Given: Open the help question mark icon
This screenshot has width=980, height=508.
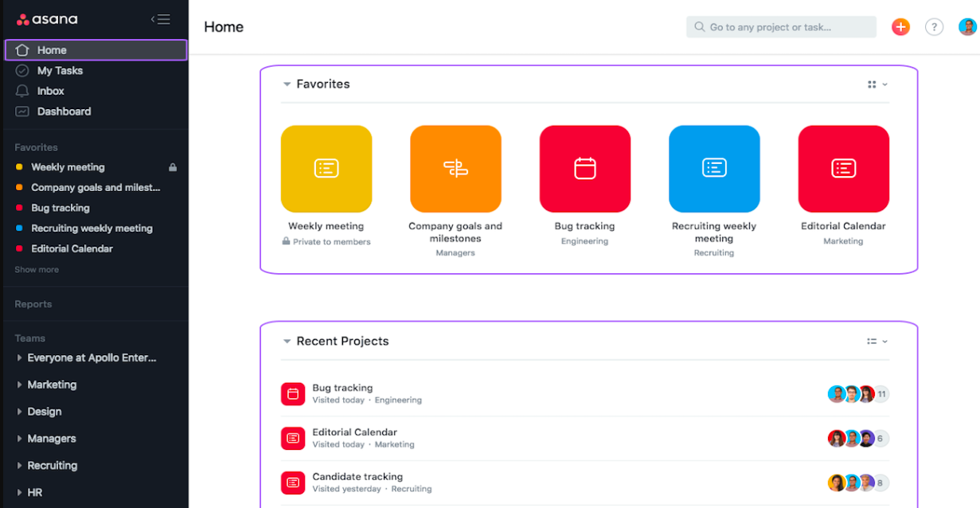Looking at the screenshot, I should 934,27.
